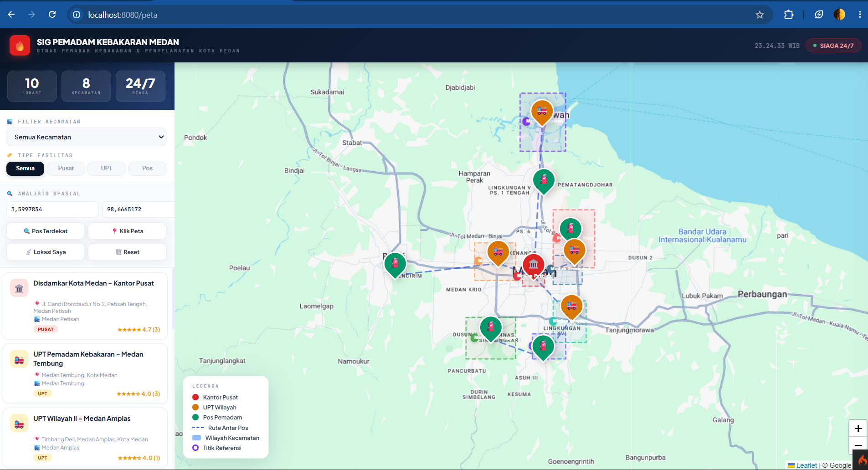Click the latitude field 3,5997834
868x470 pixels.
pos(52,209)
